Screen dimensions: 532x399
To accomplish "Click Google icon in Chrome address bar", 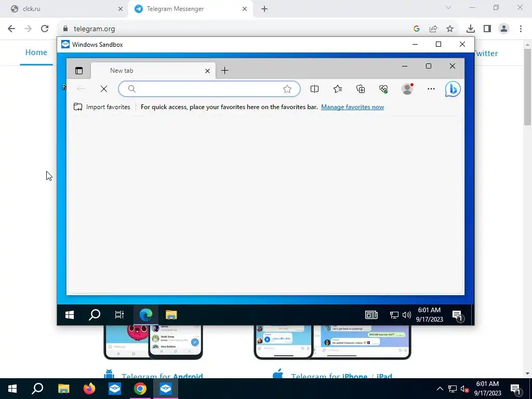I will 417,29.
